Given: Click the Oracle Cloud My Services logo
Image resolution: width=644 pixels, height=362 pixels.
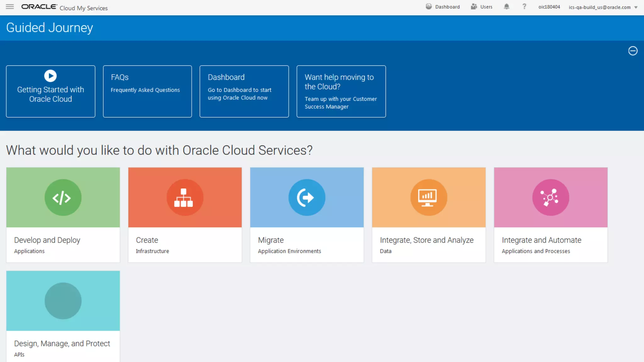Looking at the screenshot, I should coord(64,7).
